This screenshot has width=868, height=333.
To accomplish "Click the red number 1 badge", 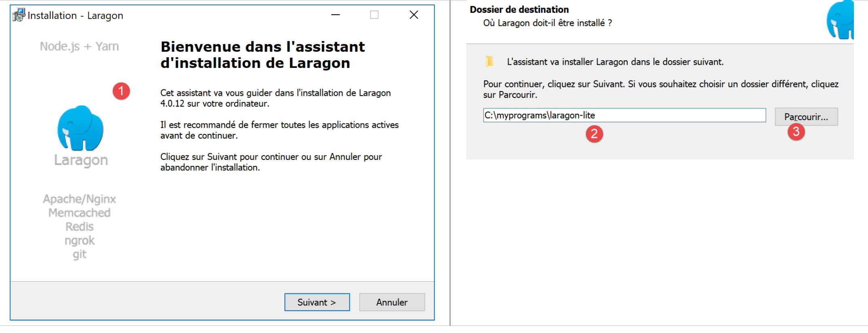I will click(121, 91).
